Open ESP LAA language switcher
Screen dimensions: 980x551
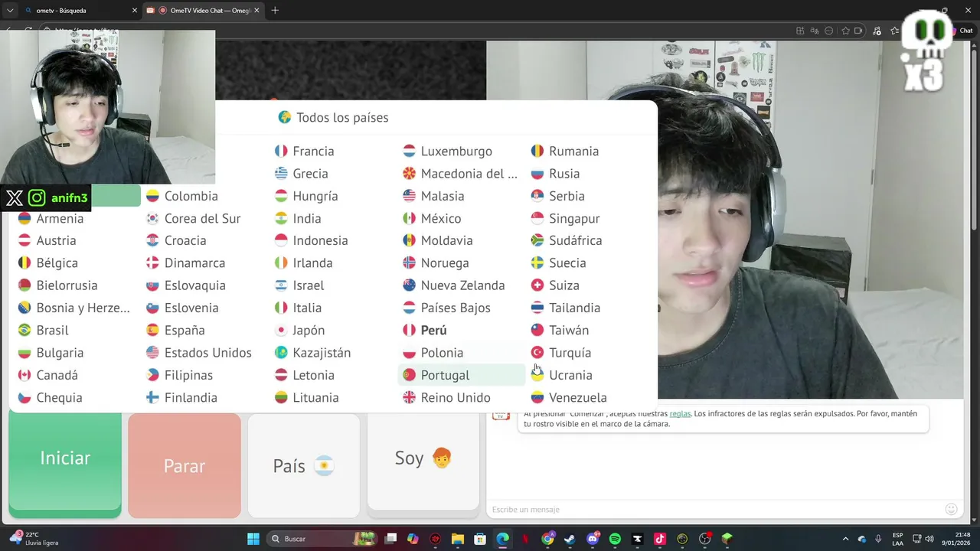click(x=897, y=539)
